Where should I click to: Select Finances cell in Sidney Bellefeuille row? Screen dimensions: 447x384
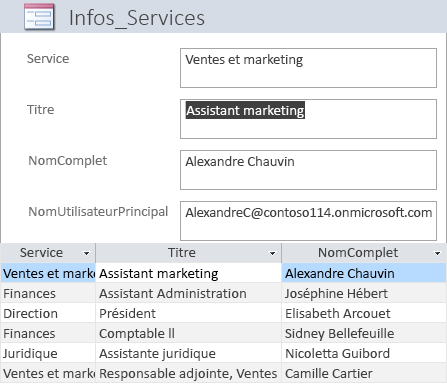coord(48,333)
